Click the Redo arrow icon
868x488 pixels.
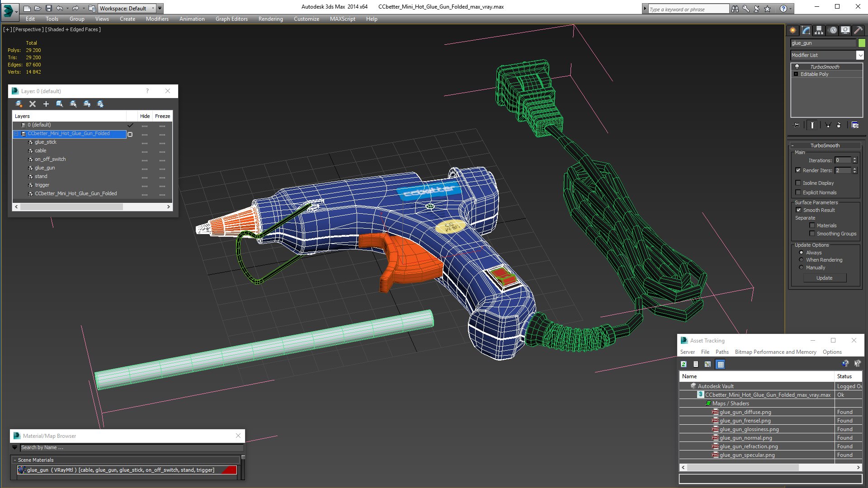point(75,9)
